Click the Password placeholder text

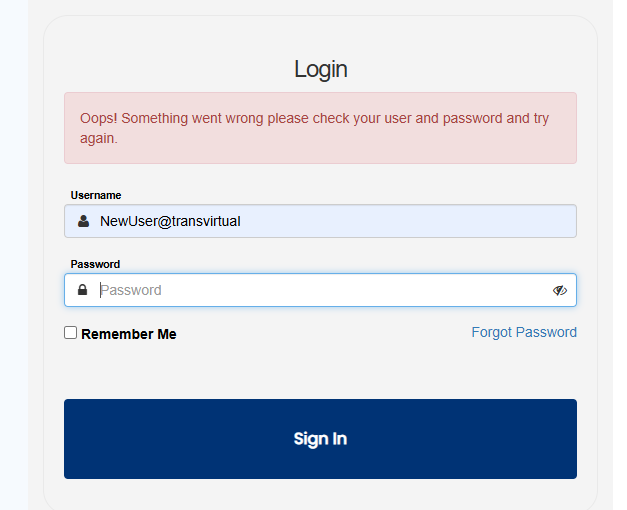(x=131, y=290)
